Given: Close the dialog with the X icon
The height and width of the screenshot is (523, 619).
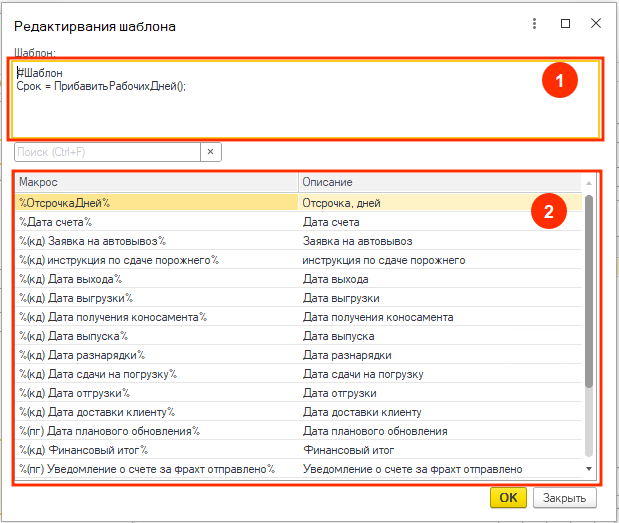Looking at the screenshot, I should (596, 23).
